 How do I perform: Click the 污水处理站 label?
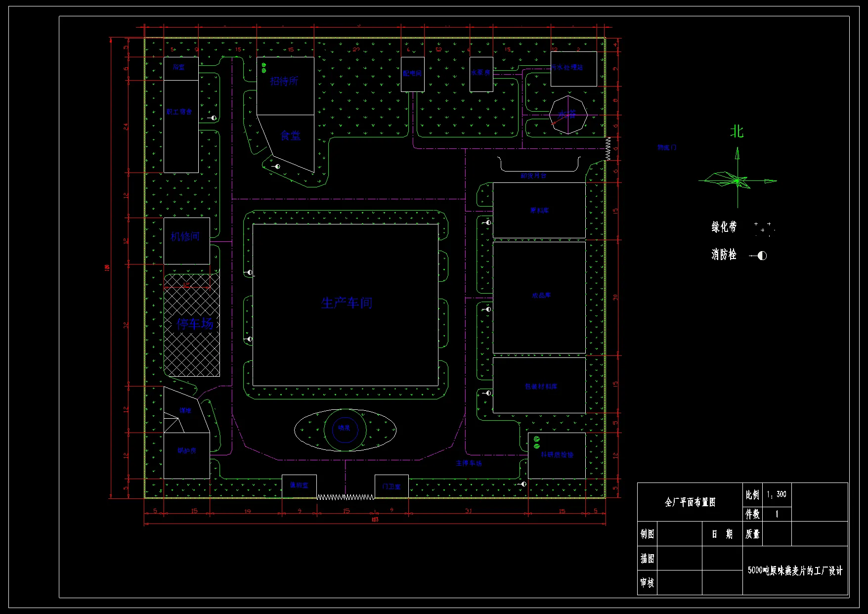point(567,67)
